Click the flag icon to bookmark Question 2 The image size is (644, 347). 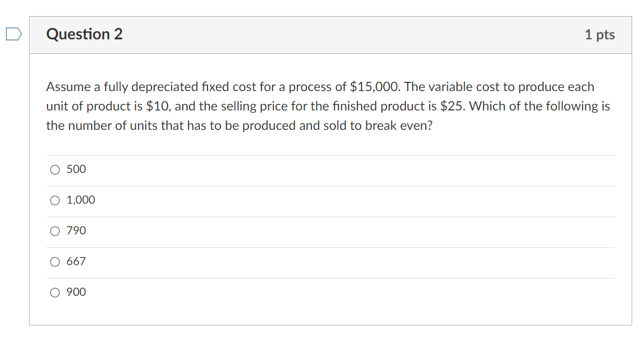click(13, 33)
